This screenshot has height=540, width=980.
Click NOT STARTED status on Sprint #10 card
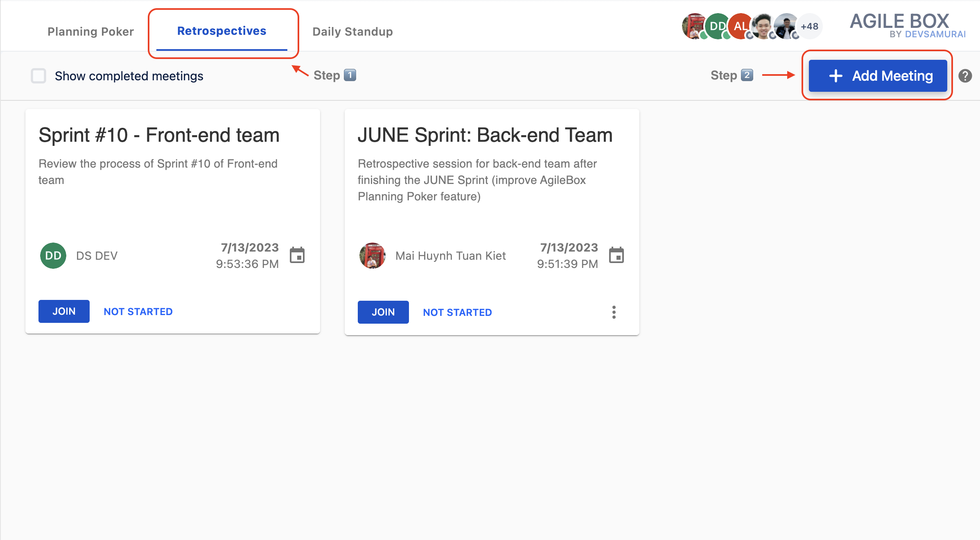pos(138,311)
